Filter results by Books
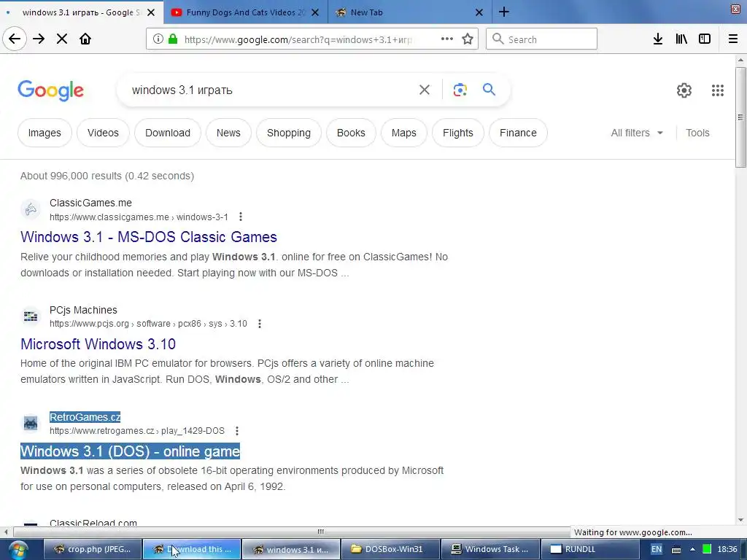 351,133
